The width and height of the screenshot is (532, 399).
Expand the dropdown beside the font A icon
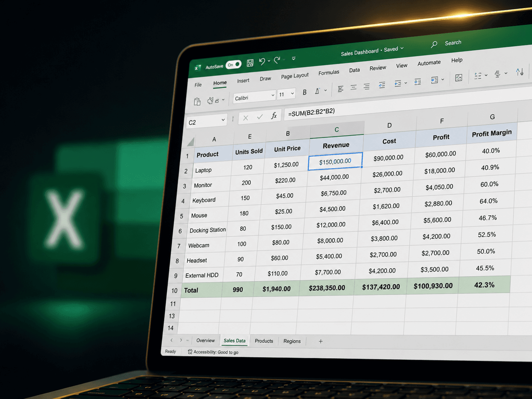pos(325,90)
